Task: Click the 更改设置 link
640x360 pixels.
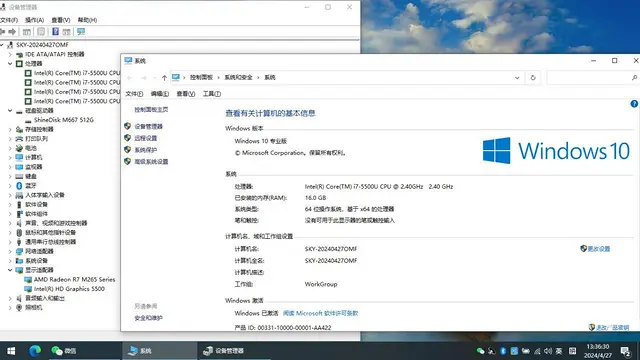Action: (x=599, y=249)
